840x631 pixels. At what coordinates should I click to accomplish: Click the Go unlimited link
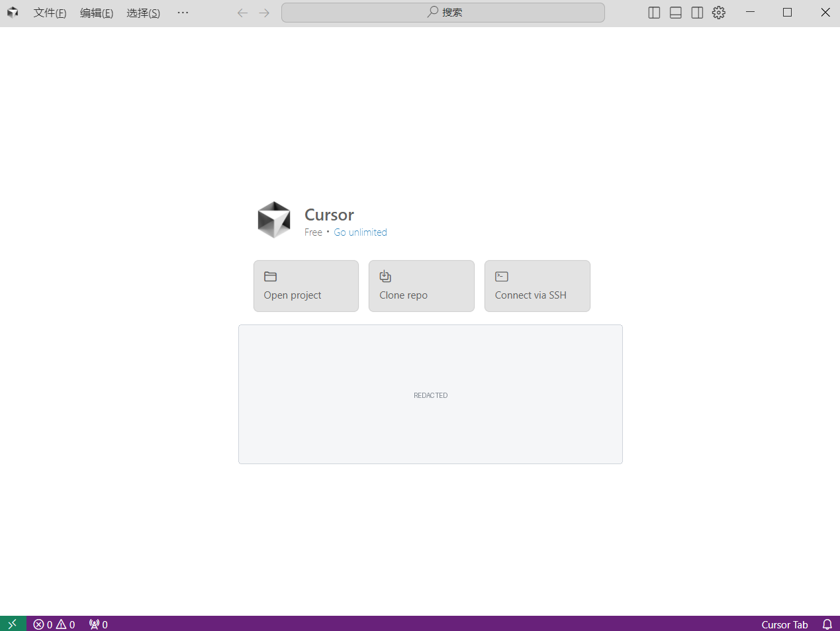coord(360,232)
